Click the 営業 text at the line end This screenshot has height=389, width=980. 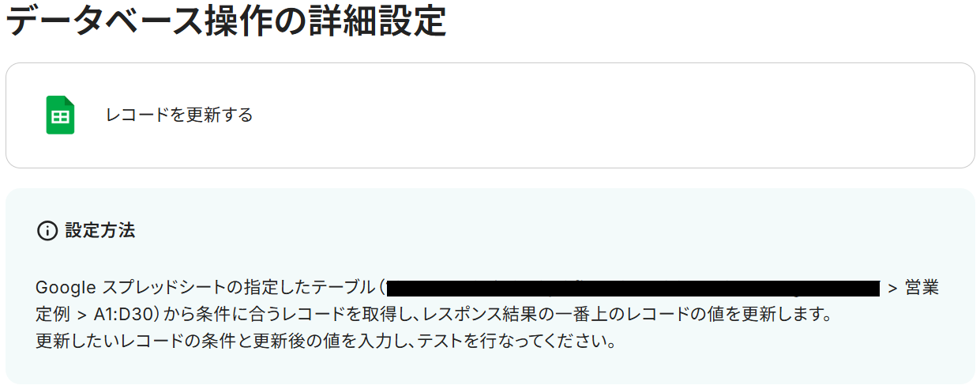coord(922,288)
